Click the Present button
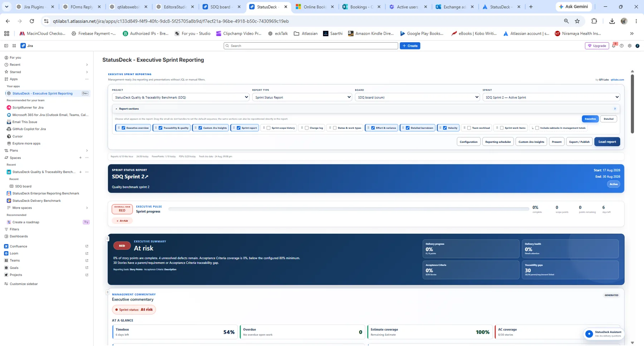Image resolution: width=644 pixels, height=346 pixels. coord(557,142)
